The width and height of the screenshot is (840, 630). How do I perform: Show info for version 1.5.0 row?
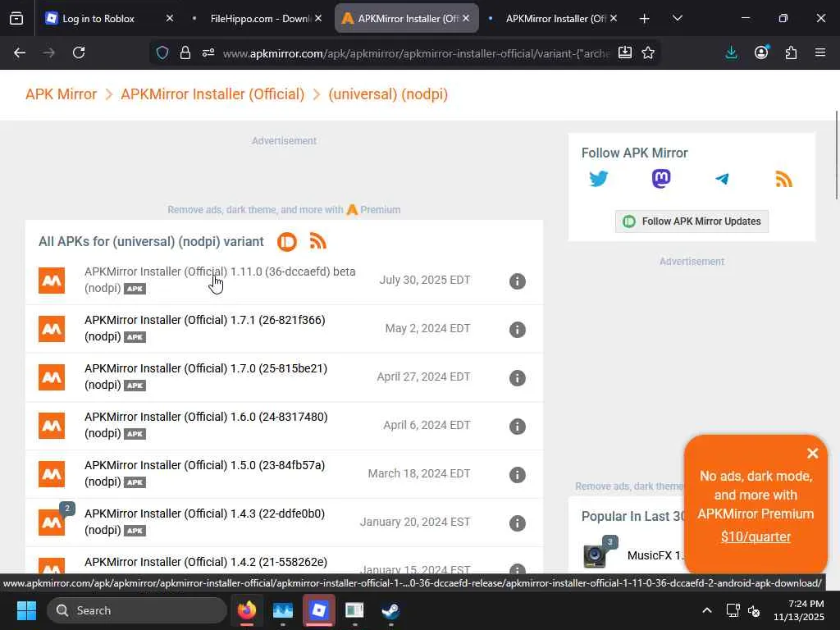tap(517, 474)
